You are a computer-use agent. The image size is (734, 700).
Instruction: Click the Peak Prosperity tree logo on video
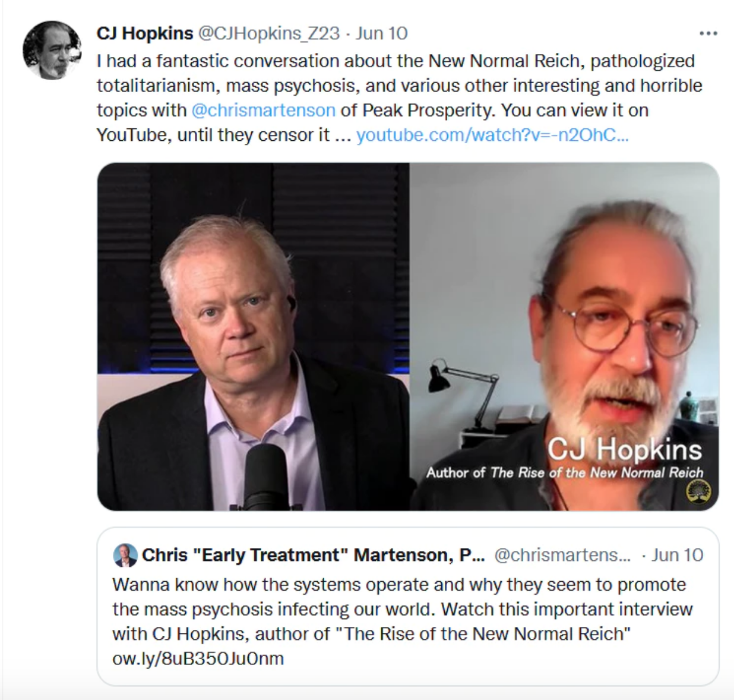point(698,492)
